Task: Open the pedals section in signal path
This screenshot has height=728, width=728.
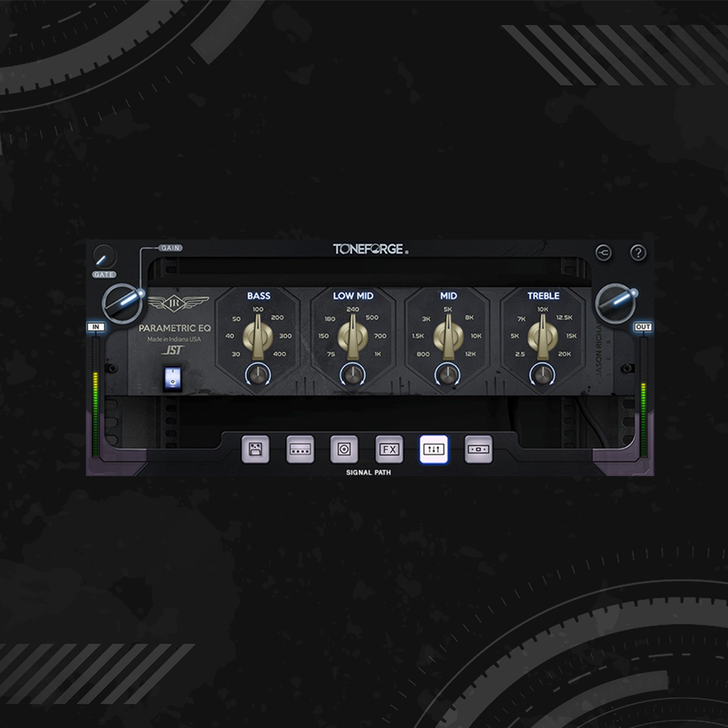Action: (x=256, y=449)
